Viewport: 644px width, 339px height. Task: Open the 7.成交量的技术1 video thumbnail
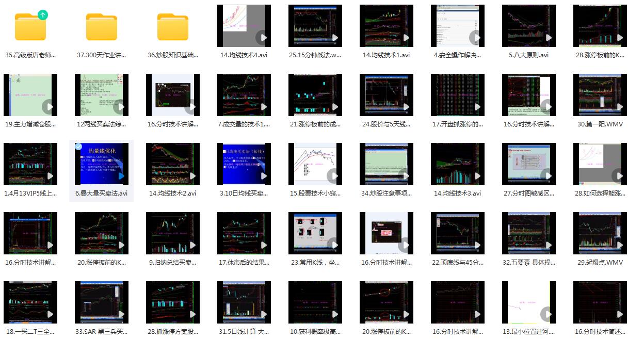point(244,95)
